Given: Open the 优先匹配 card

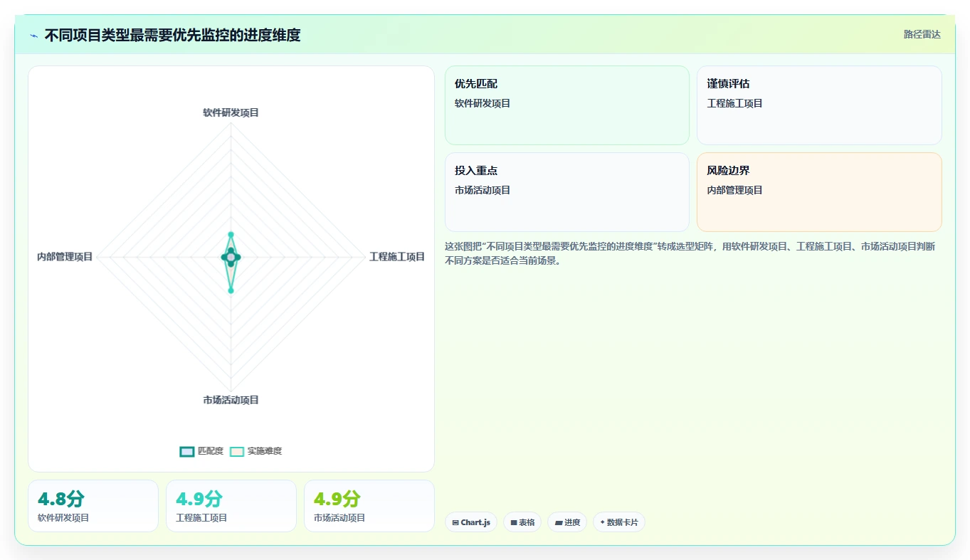Looking at the screenshot, I should point(567,105).
